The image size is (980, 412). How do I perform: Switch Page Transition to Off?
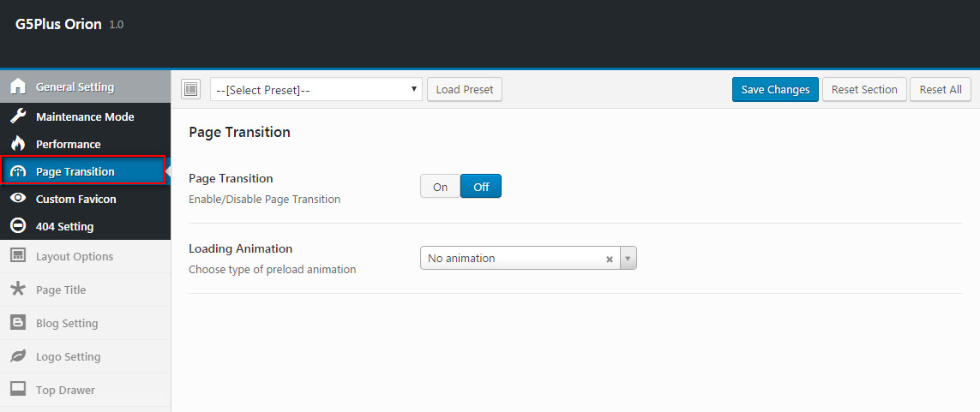tap(481, 186)
